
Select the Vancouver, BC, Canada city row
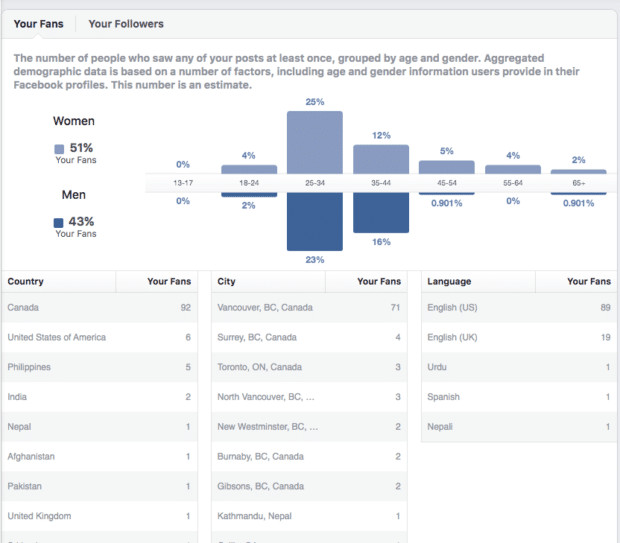[x=309, y=308]
